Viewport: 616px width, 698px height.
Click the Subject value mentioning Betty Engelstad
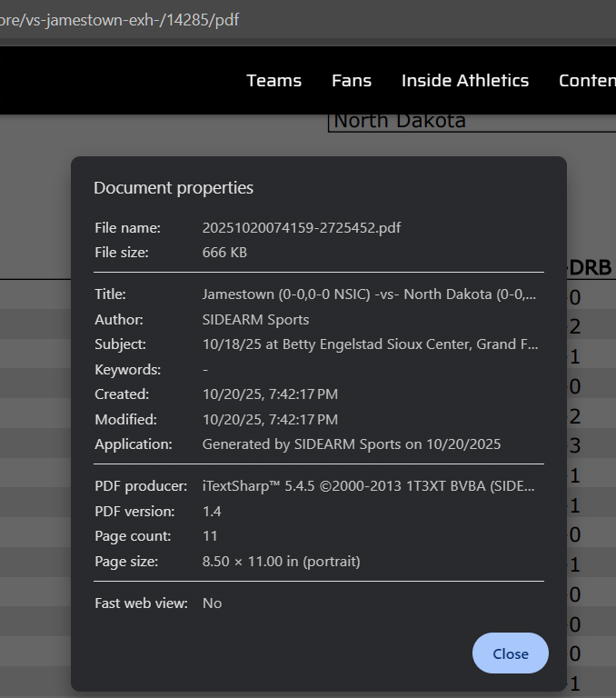(369, 344)
